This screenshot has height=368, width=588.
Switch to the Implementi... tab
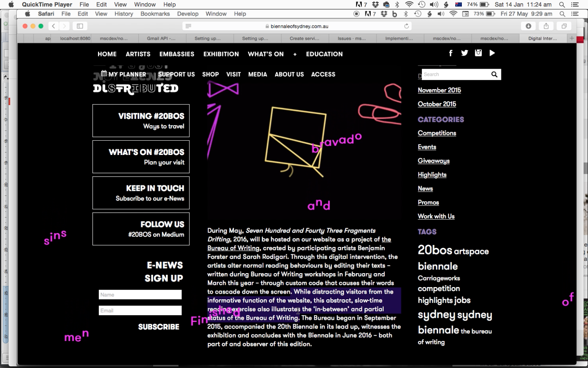399,38
